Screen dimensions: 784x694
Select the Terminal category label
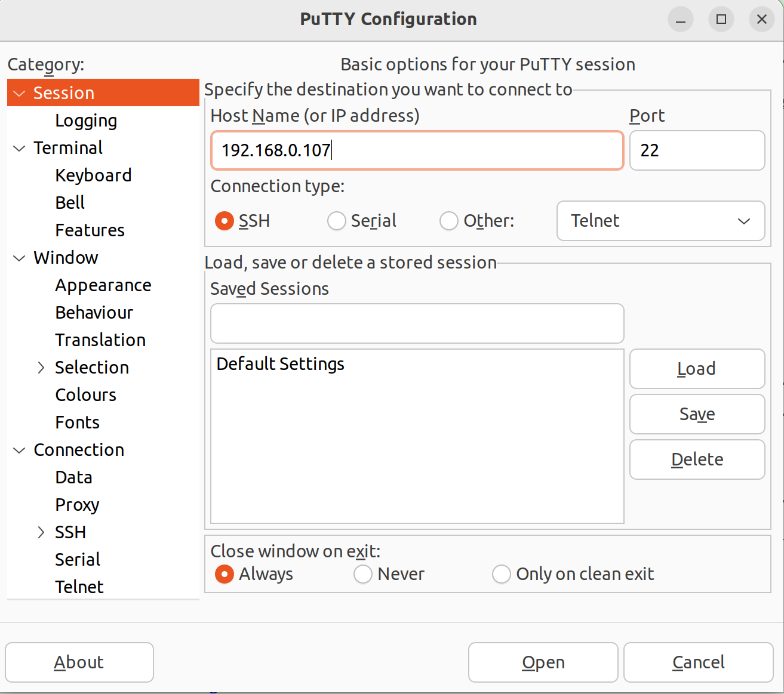[x=68, y=148]
